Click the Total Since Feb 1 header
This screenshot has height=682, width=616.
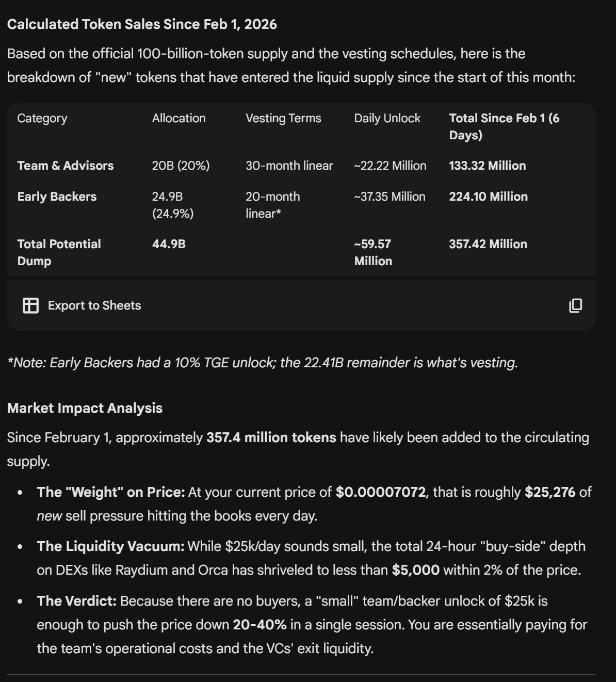click(504, 126)
